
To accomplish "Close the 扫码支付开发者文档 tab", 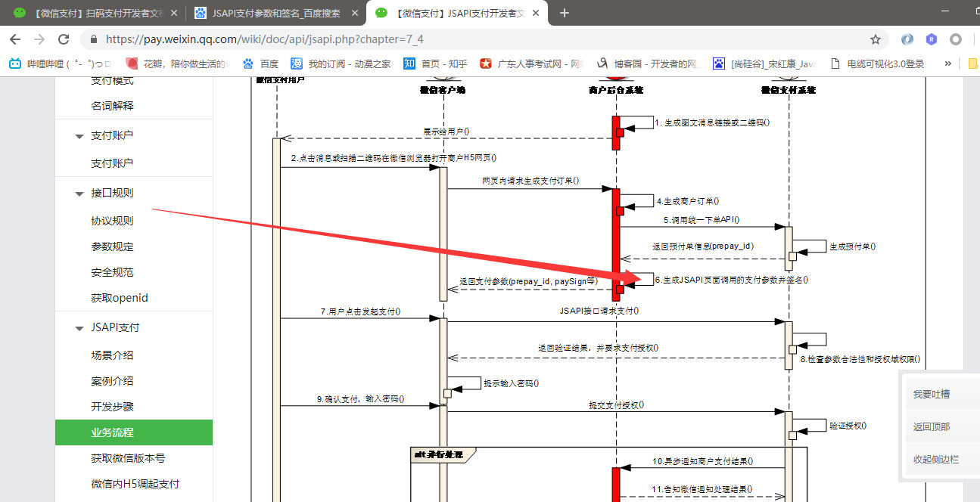I will click(173, 13).
